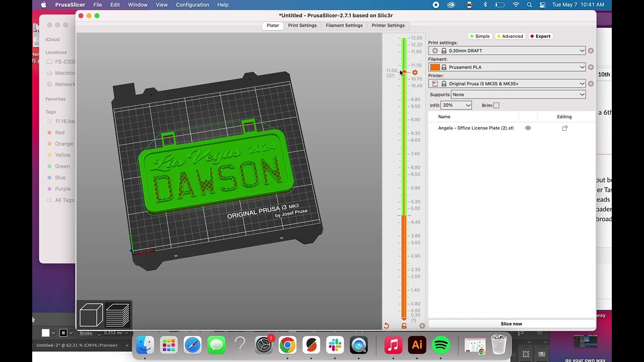This screenshot has height=362, width=644.
Task: Open printer settings gear for Original Prusa i3
Action: click(x=591, y=84)
